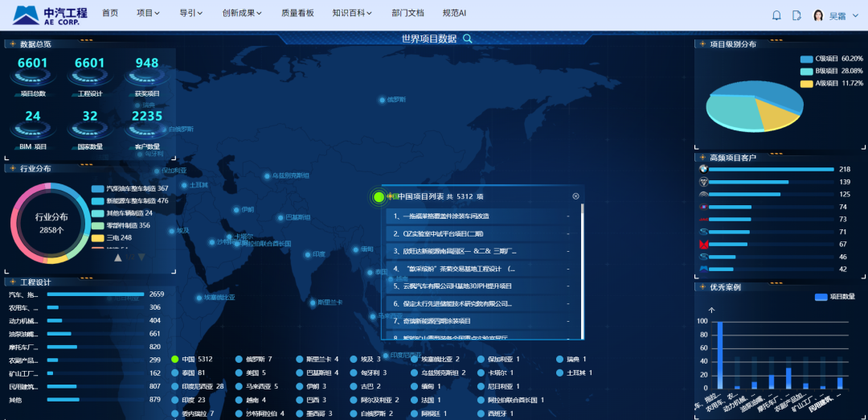Close the 中国项目列表 popup
Image resolution: width=868 pixels, height=420 pixels.
pyautogui.click(x=575, y=196)
